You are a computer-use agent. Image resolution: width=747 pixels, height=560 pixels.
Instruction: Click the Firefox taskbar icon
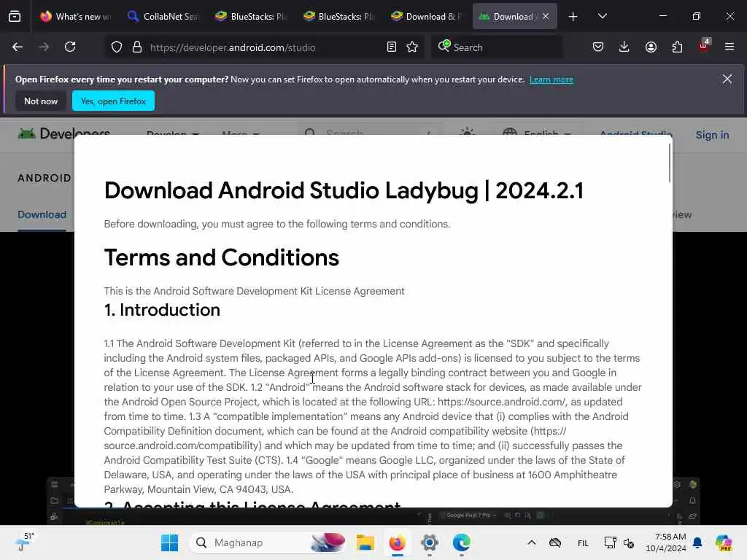coord(398,542)
